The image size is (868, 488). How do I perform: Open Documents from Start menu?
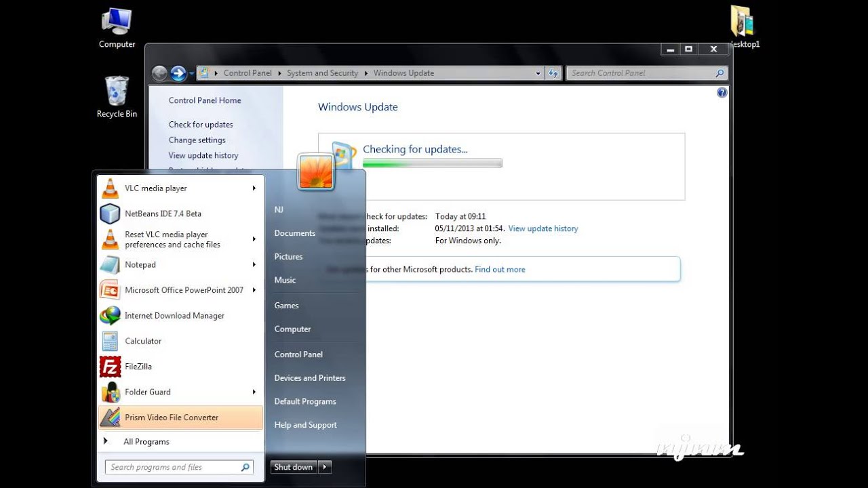pos(294,233)
